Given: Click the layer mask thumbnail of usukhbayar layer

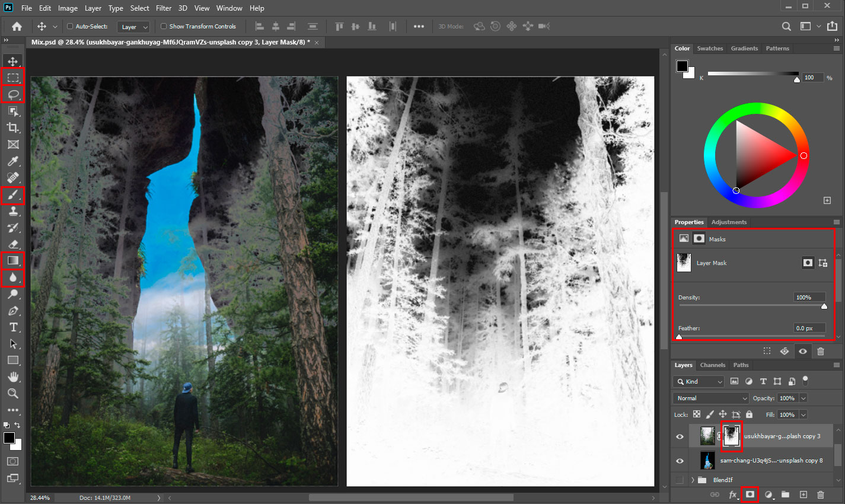Looking at the screenshot, I should [731, 436].
